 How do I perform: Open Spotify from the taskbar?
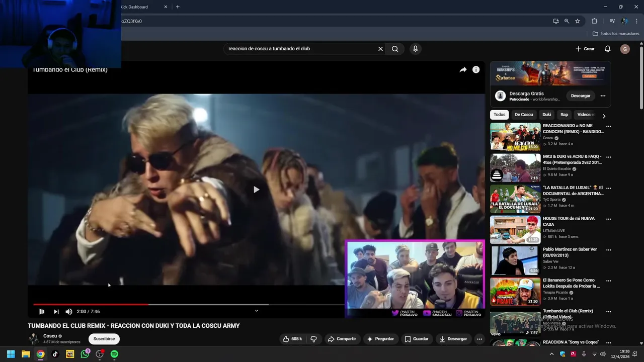pos(114,354)
